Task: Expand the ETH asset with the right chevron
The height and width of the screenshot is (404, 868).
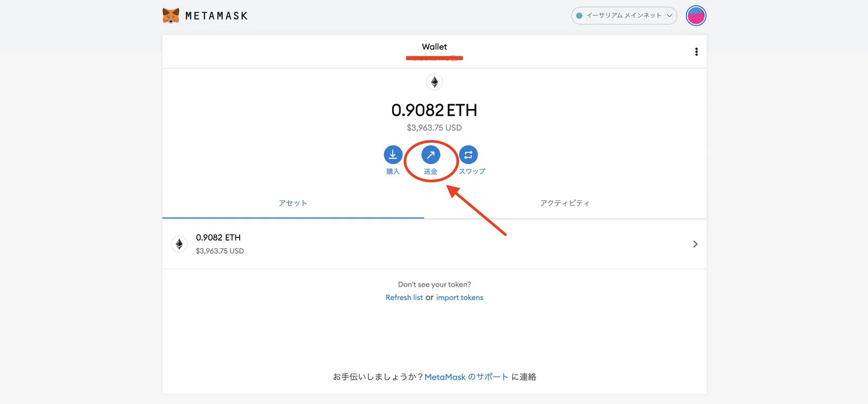Action: (x=695, y=244)
